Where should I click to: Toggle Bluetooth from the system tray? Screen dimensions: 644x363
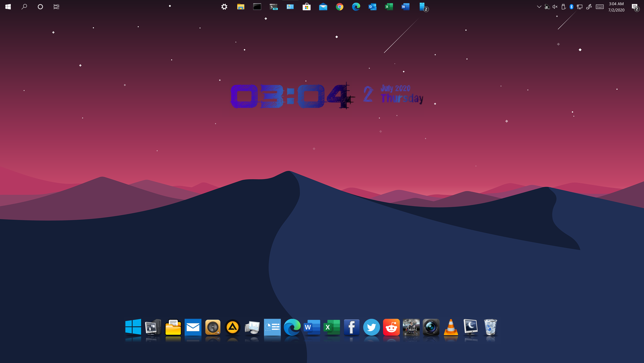pos(571,7)
